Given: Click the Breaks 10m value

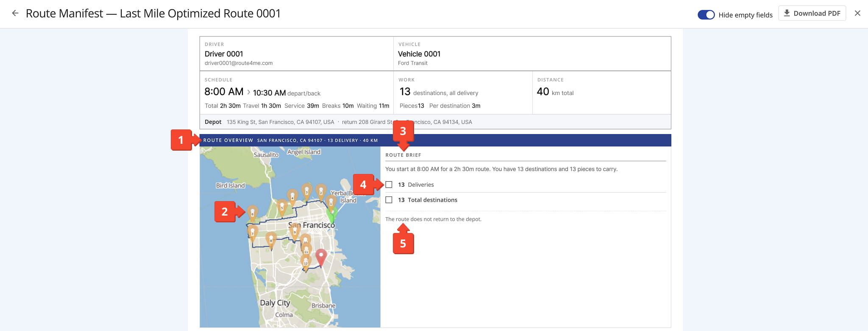Looking at the screenshot, I should tap(338, 106).
